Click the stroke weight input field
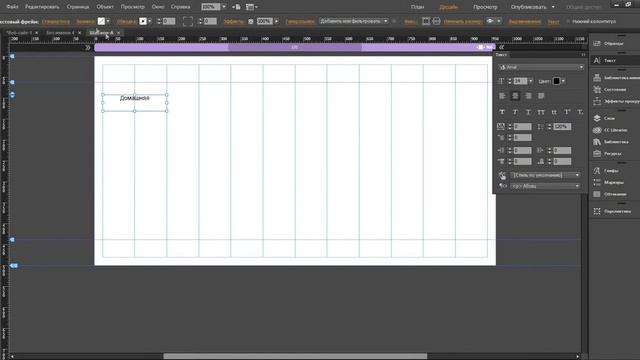Image resolution: width=640 pixels, height=360 pixels. (169, 21)
